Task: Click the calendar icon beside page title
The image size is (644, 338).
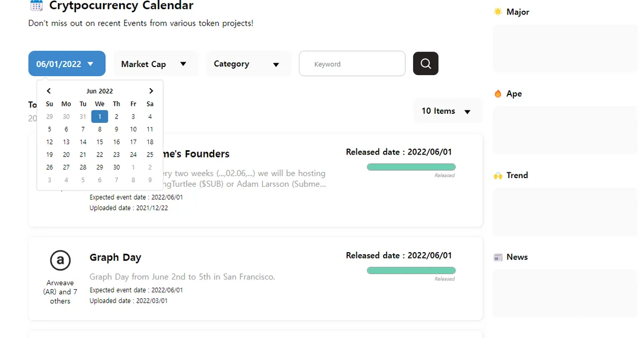Action: [36, 6]
